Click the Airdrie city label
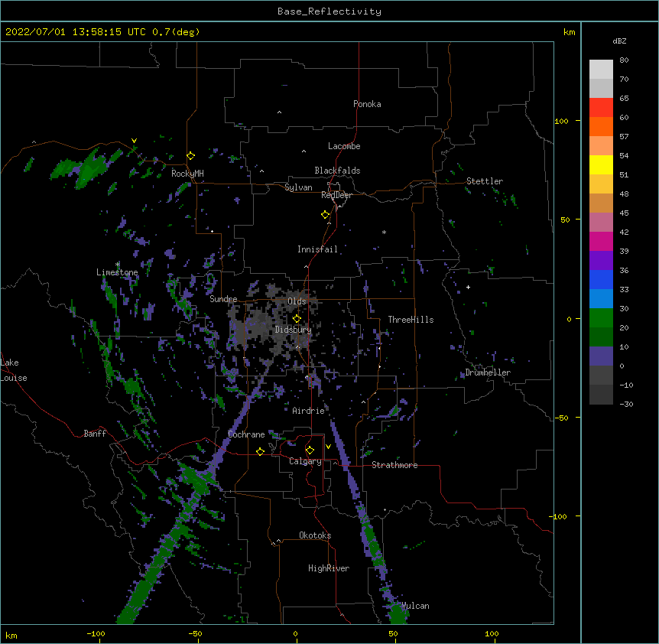Image resolution: width=659 pixels, height=644 pixels. [x=309, y=411]
